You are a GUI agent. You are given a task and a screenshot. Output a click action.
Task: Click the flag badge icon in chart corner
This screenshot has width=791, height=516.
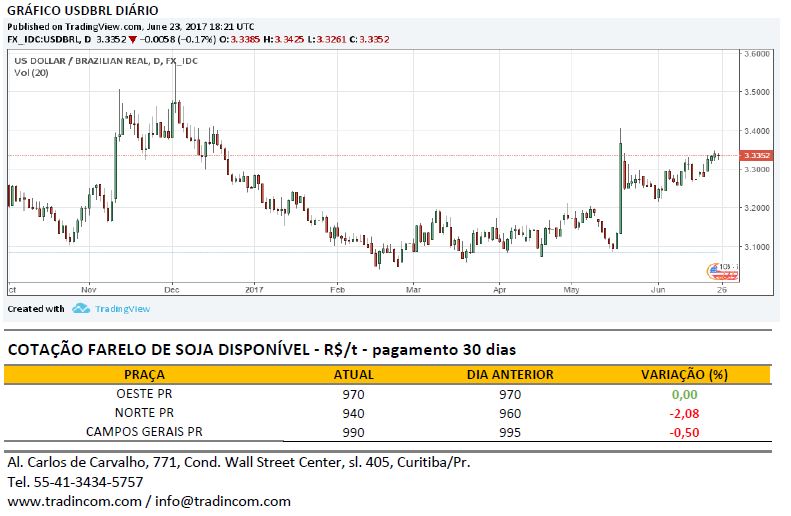pos(722,271)
